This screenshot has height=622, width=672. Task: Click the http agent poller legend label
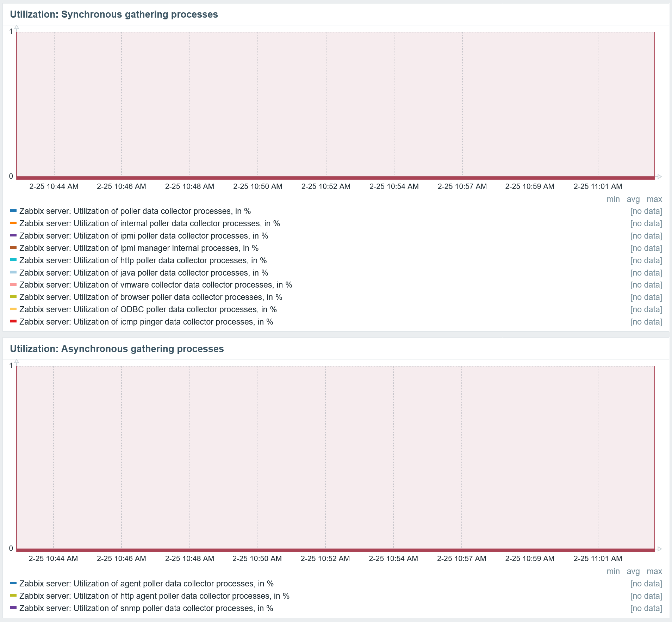pyautogui.click(x=154, y=596)
